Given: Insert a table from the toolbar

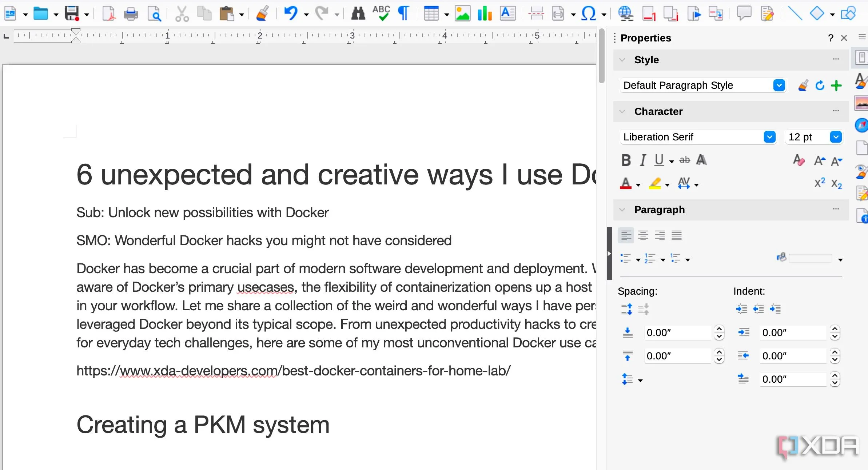Looking at the screenshot, I should 431,14.
